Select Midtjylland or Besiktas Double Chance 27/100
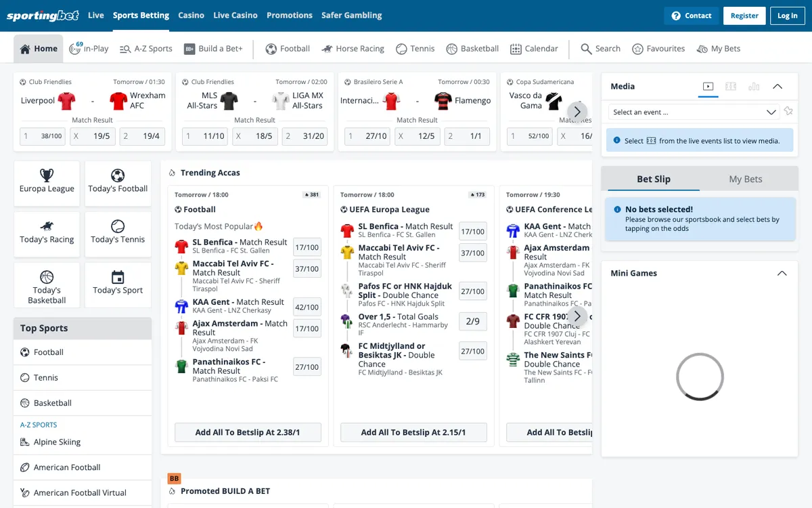Image resolution: width=812 pixels, height=508 pixels. pyautogui.click(x=473, y=351)
